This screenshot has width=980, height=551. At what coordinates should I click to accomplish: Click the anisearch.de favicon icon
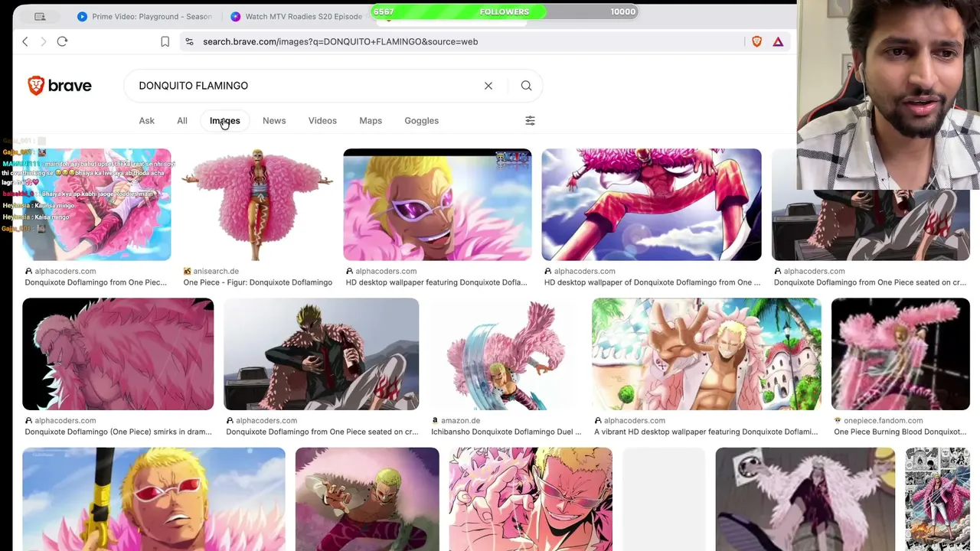click(188, 271)
